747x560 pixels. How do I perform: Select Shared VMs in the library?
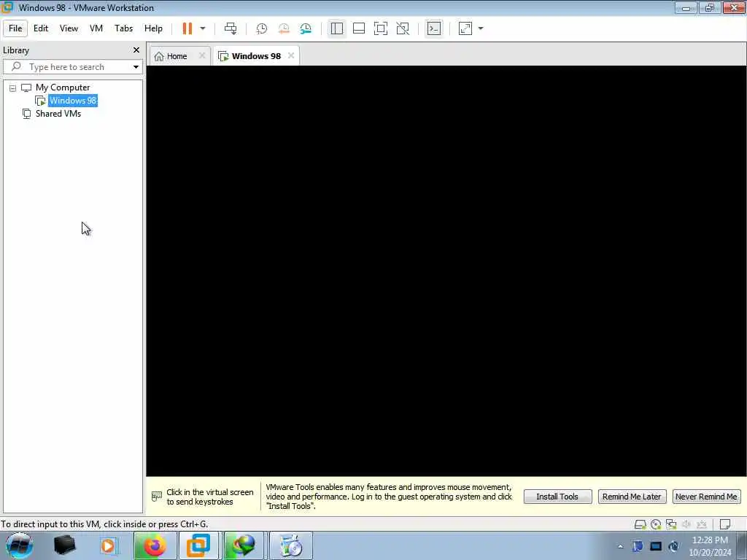click(x=58, y=114)
